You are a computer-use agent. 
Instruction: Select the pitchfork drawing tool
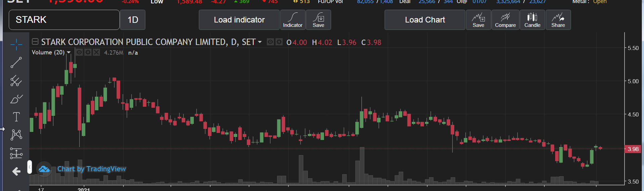[16, 81]
